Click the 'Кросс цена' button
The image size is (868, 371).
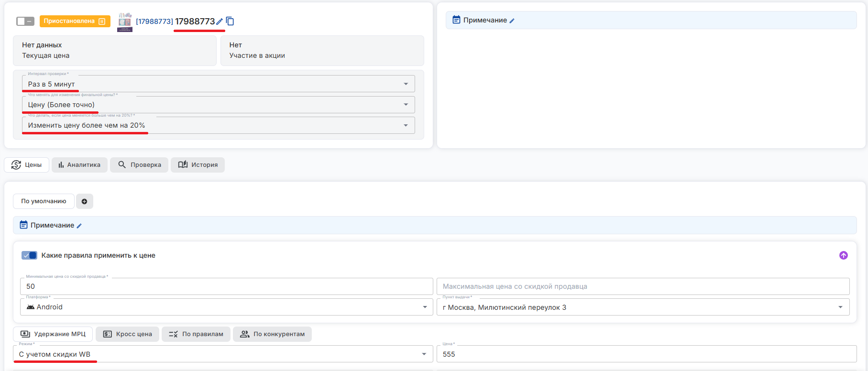pyautogui.click(x=128, y=334)
